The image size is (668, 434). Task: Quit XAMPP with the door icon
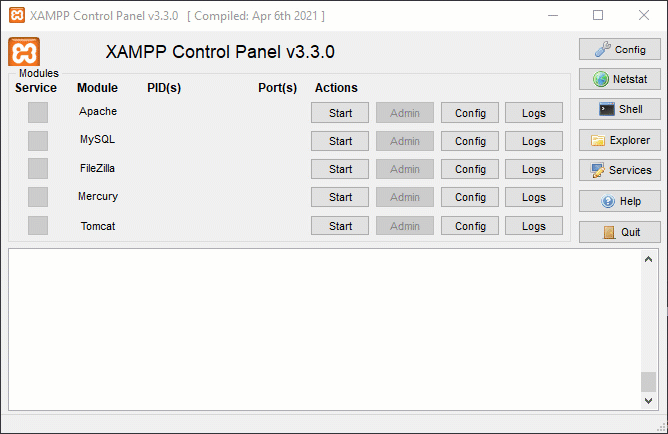pyautogui.click(x=619, y=232)
